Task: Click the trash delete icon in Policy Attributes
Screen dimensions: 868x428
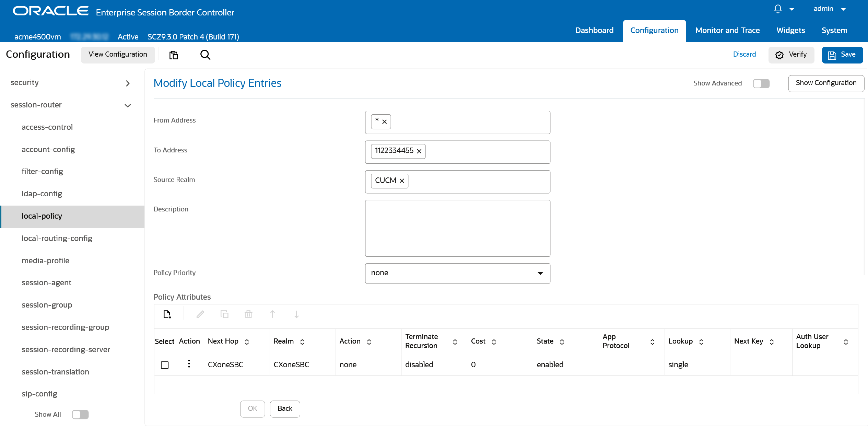Action: point(248,314)
